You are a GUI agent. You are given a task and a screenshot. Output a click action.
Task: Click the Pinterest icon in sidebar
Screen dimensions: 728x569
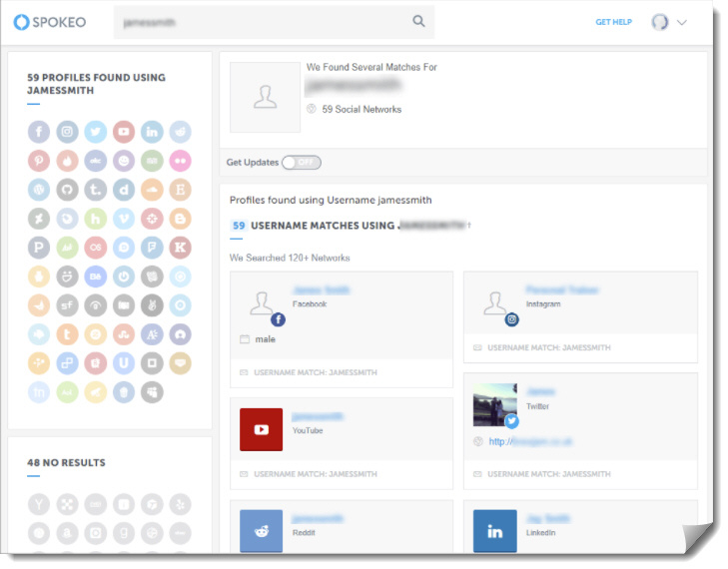pos(39,161)
